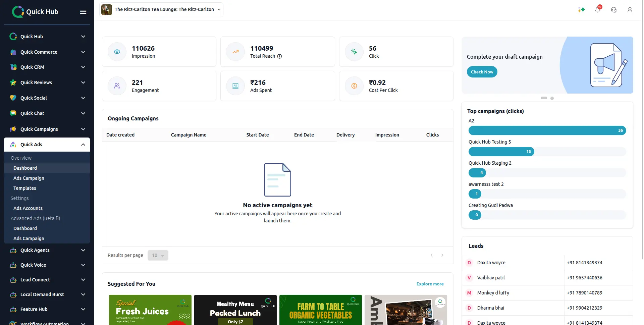The height and width of the screenshot is (325, 644).
Task: Open the Special Fresh Juices template
Action: coord(150,310)
